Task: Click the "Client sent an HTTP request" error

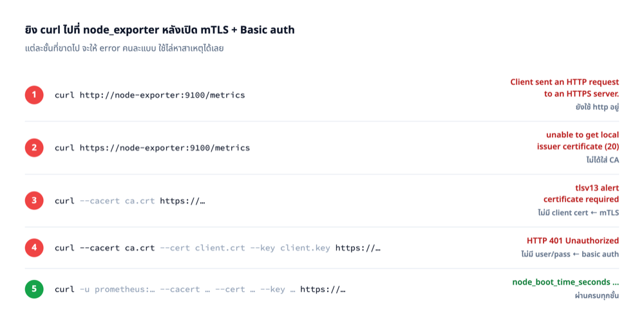Action: (x=565, y=88)
